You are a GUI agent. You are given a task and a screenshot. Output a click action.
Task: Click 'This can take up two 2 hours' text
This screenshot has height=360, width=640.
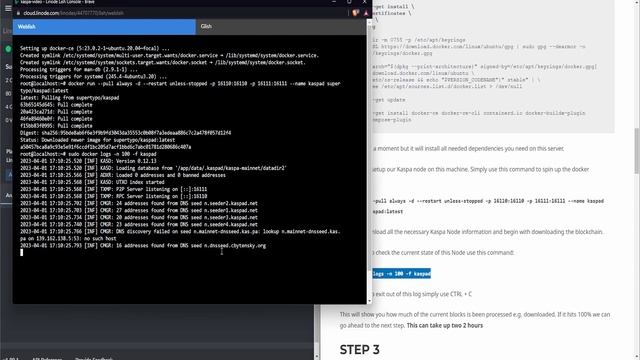coord(445,325)
